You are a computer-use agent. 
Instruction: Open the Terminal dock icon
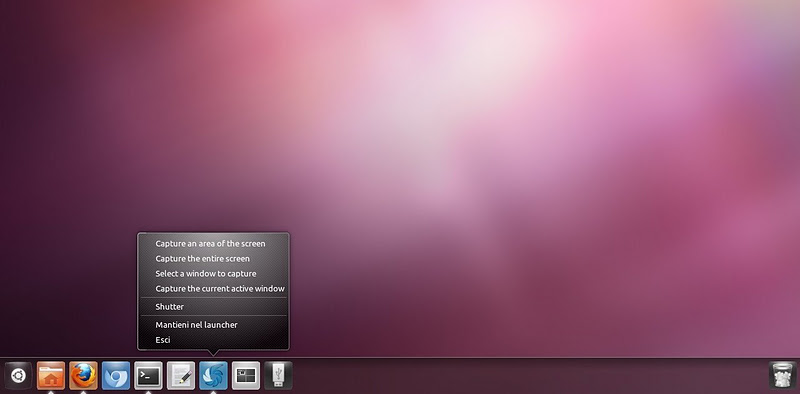[x=148, y=376]
